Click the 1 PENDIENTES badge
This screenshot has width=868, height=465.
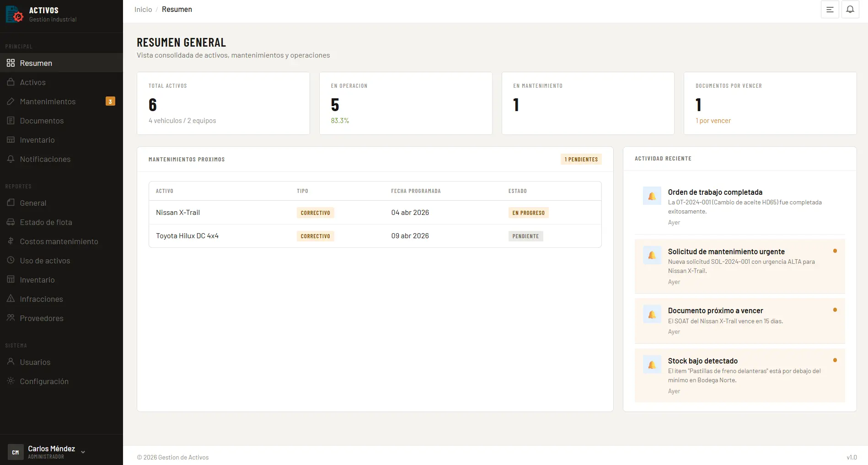[581, 159]
